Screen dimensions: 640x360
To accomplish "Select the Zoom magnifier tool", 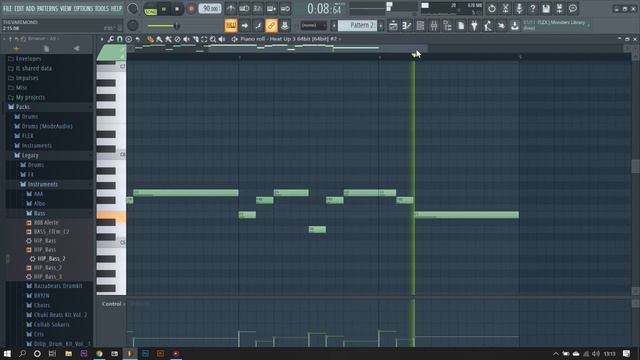I will [x=213, y=39].
